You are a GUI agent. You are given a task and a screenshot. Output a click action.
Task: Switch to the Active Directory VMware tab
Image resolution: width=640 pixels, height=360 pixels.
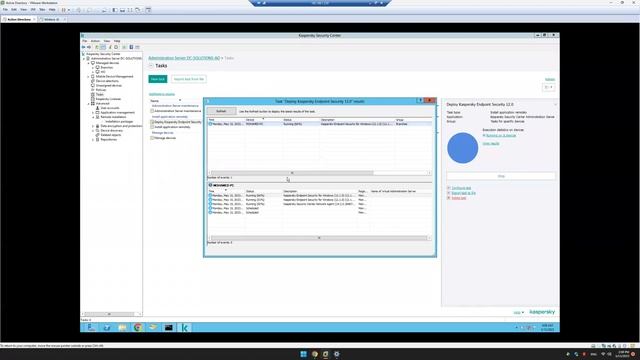(x=19, y=19)
